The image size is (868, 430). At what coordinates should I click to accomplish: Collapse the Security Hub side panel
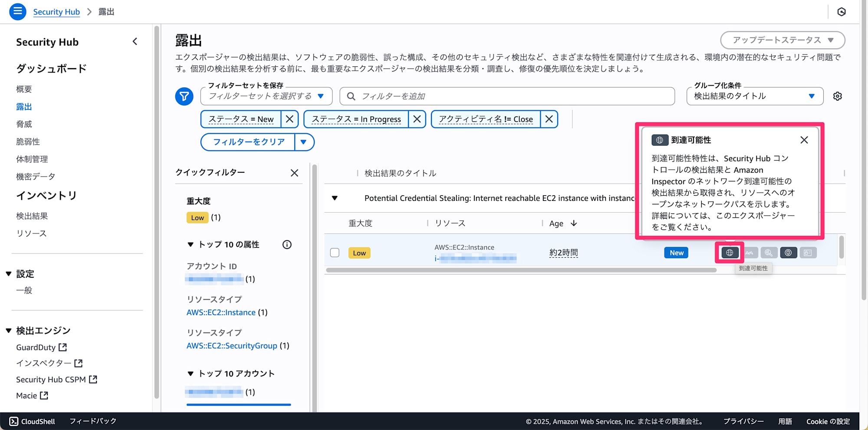pyautogui.click(x=135, y=42)
